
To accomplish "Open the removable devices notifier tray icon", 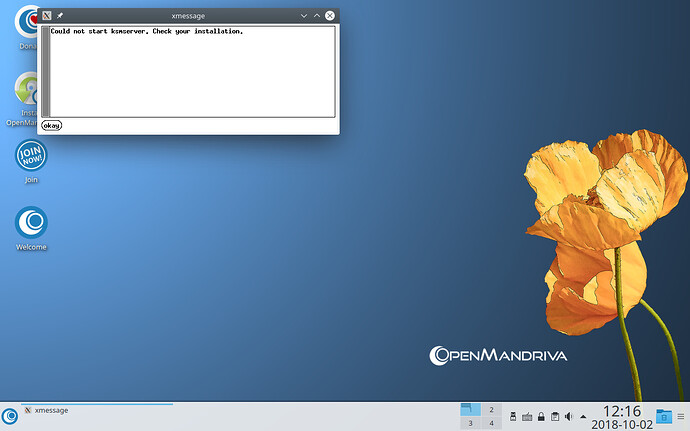I will point(513,416).
